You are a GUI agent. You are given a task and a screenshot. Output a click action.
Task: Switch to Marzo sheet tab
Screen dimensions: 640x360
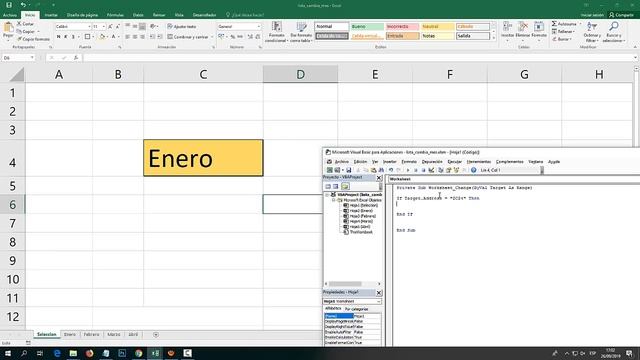coord(113,334)
